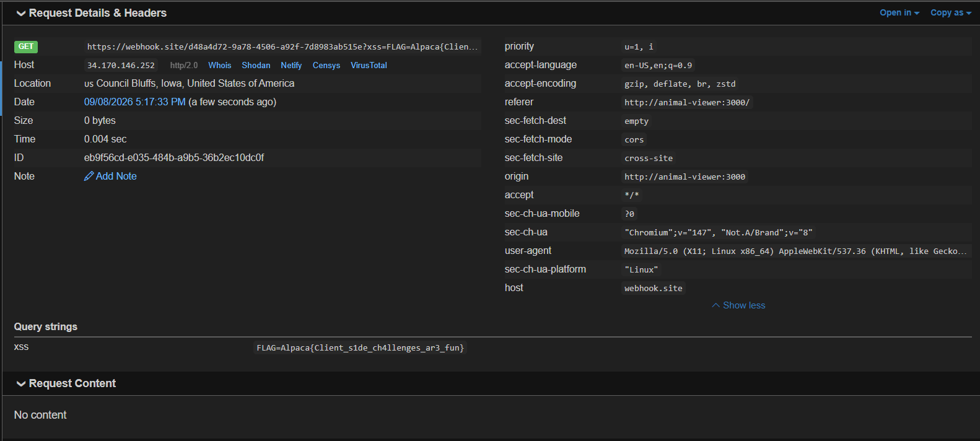The image size is (980, 441).
Task: Open the 'Copy as' dropdown
Action: (x=951, y=12)
